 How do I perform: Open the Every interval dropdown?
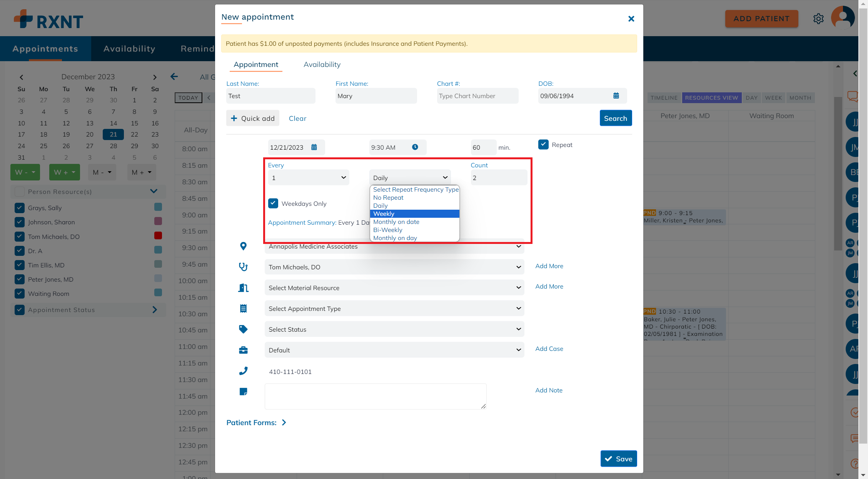[x=308, y=177]
